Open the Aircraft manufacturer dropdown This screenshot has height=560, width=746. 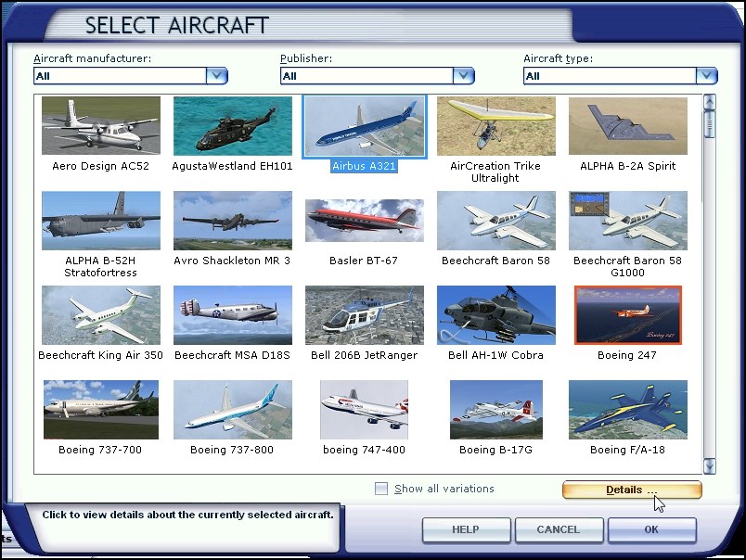tap(216, 76)
